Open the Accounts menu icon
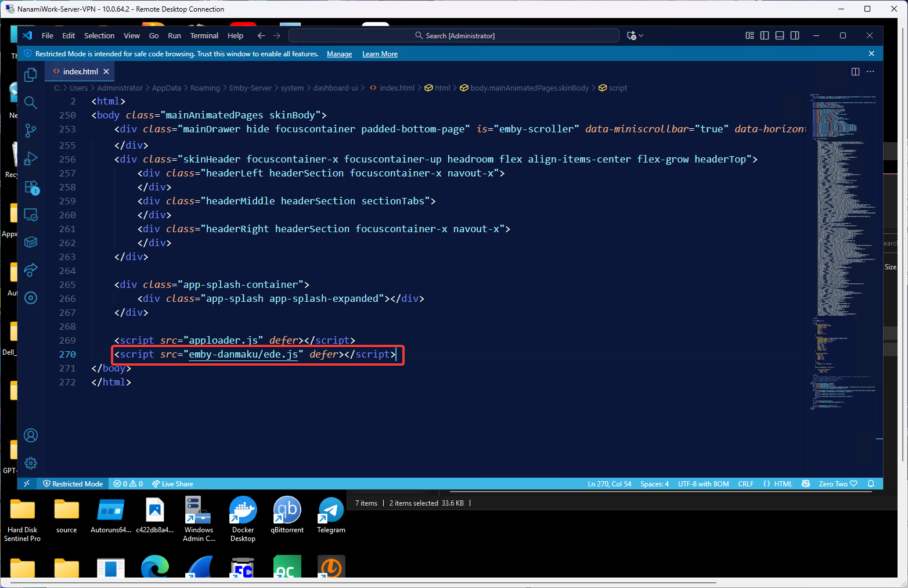The height and width of the screenshot is (588, 908). click(31, 435)
